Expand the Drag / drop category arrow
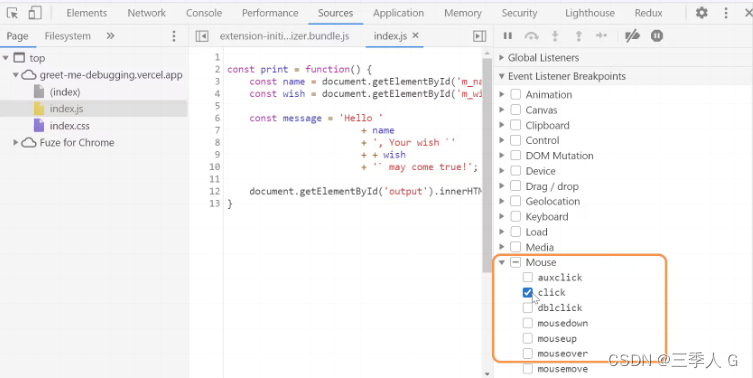 pos(501,186)
